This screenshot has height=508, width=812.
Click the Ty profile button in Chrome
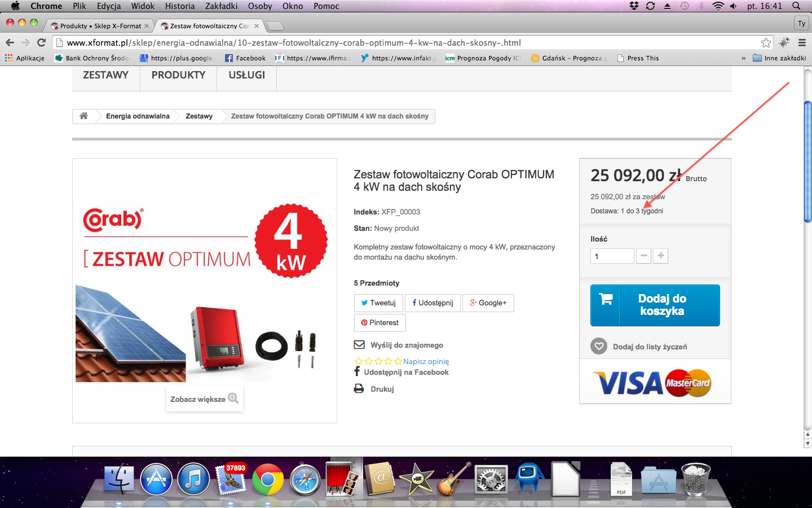(x=801, y=24)
